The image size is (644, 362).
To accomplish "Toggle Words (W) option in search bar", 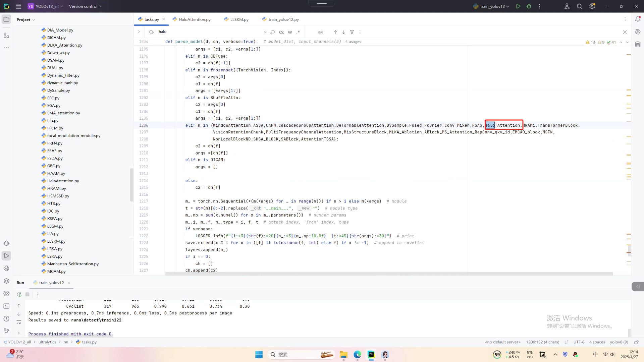I will click(290, 32).
